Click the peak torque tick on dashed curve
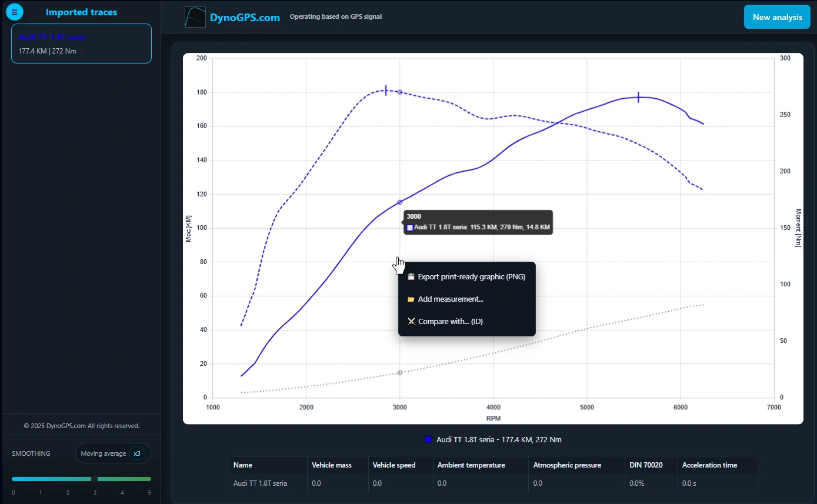Viewport: 817px width, 504px height. click(x=386, y=90)
